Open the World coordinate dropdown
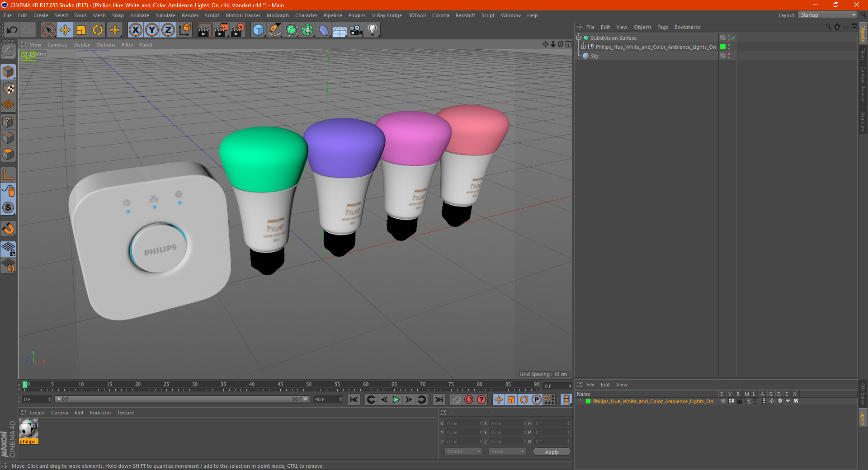868x470 pixels. coord(463,451)
